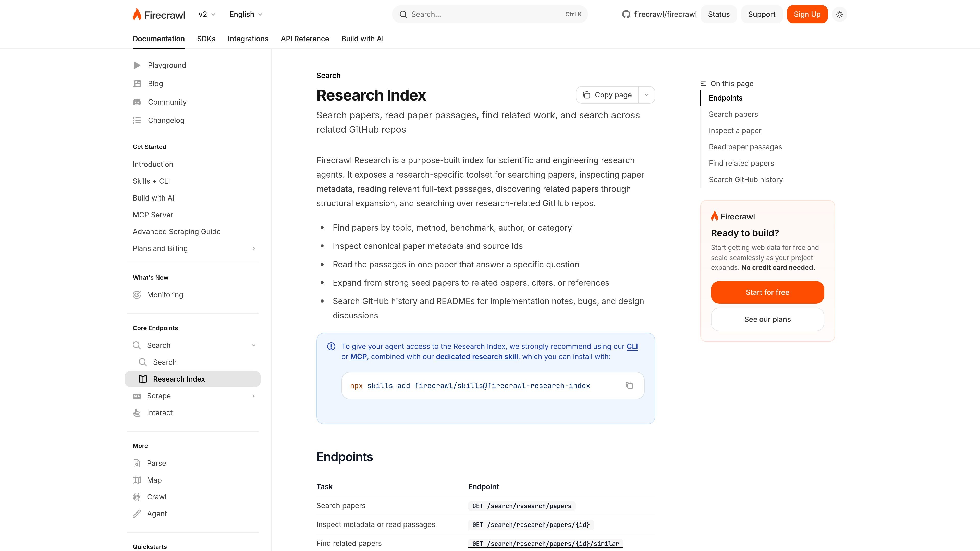This screenshot has height=551, width=980.
Task: Open the Crawl page in sidebar
Action: [149, 497]
